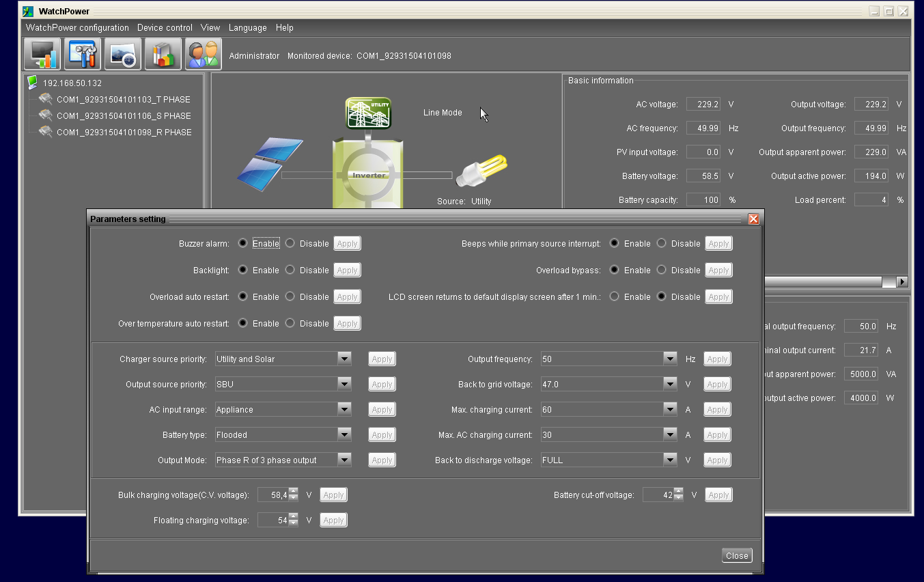Image resolution: width=924 pixels, height=582 pixels.
Task: Click the solar panel icon
Action: point(270,164)
